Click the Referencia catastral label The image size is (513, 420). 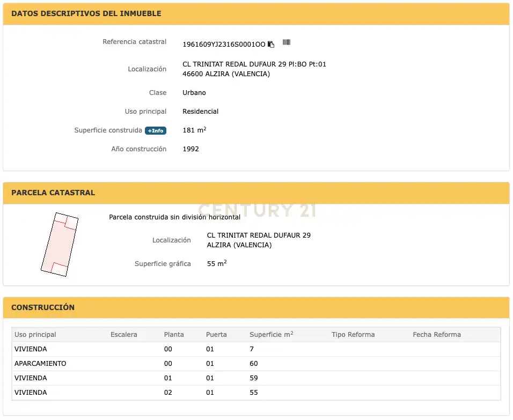[x=135, y=42]
